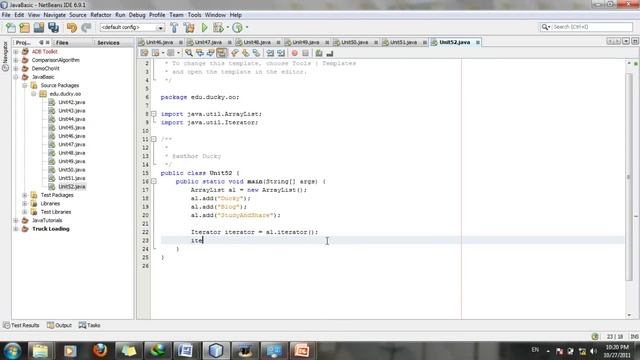Switch to the Services tab

click(108, 42)
